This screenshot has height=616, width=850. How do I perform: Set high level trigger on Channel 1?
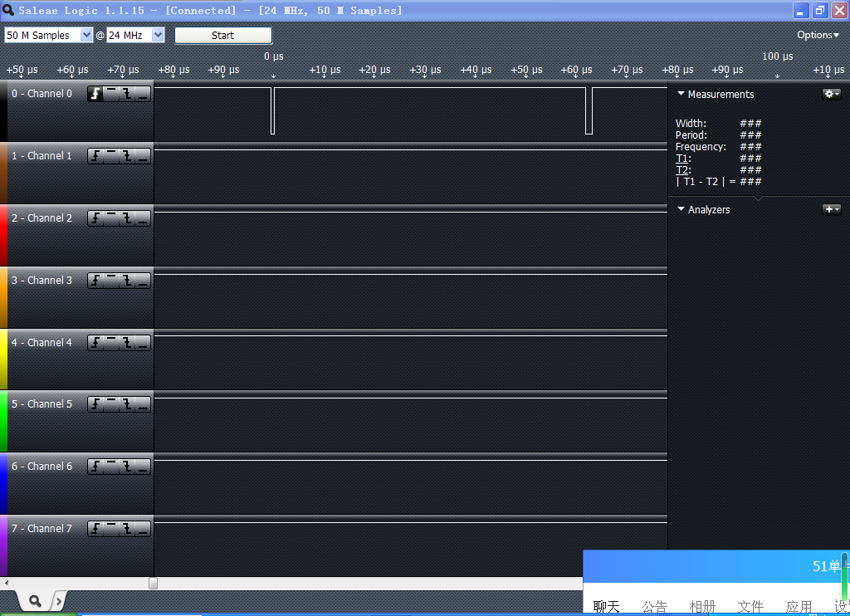click(111, 156)
